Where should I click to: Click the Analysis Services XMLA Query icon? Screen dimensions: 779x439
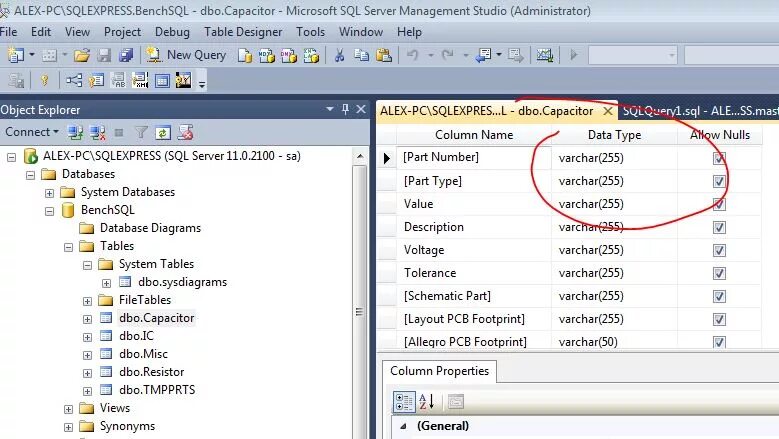(x=311, y=56)
